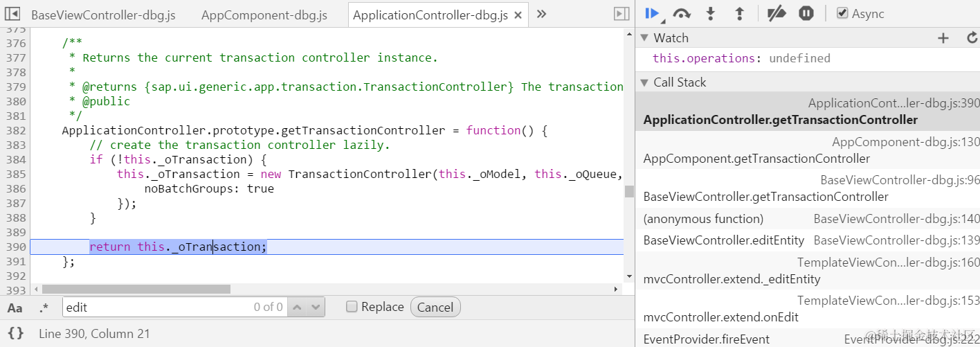The image size is (980, 347).
Task: Open BaseViewController-dbg.js:139 source link
Action: point(897,240)
